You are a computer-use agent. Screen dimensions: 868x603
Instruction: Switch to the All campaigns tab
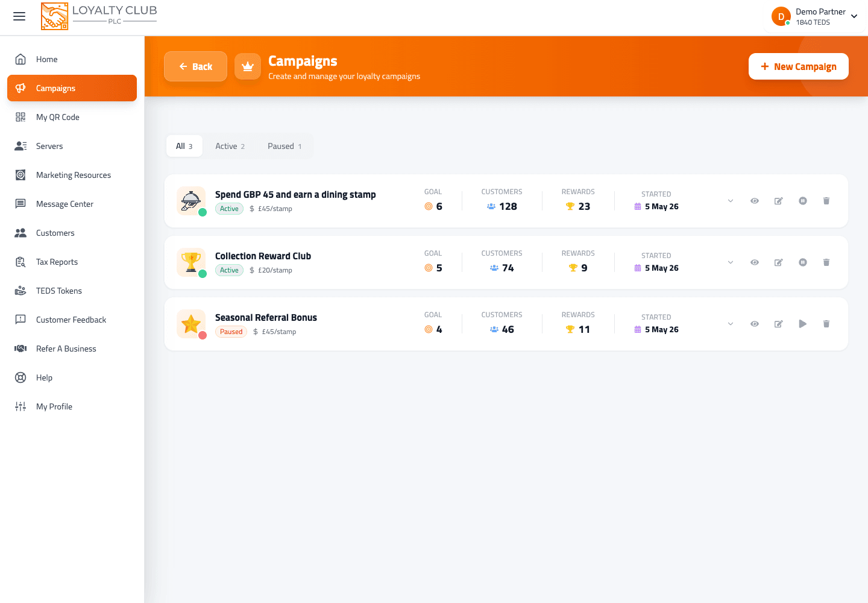[x=184, y=146]
